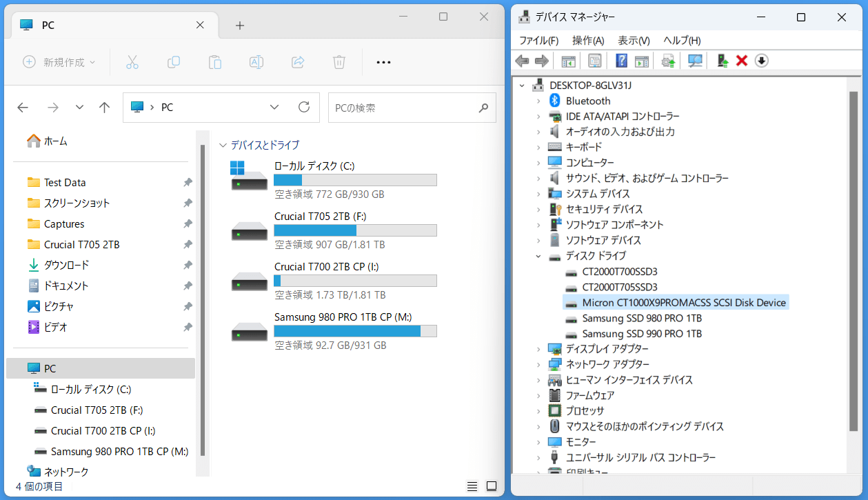
Task: Open the 操作(A) menu
Action: tap(588, 41)
